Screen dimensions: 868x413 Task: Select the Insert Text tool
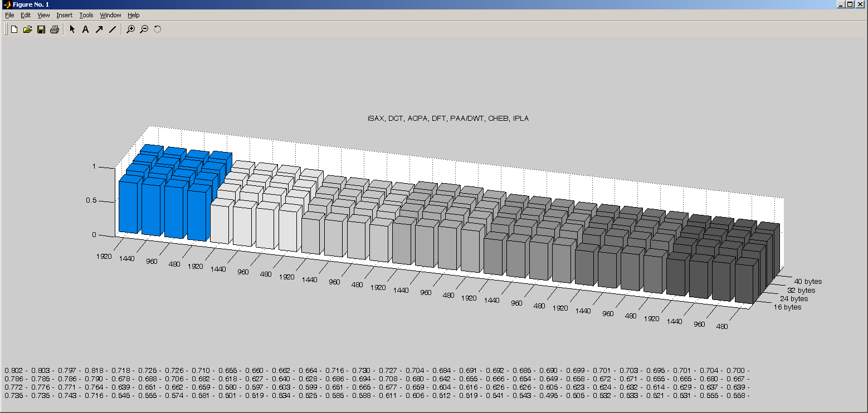coord(86,29)
